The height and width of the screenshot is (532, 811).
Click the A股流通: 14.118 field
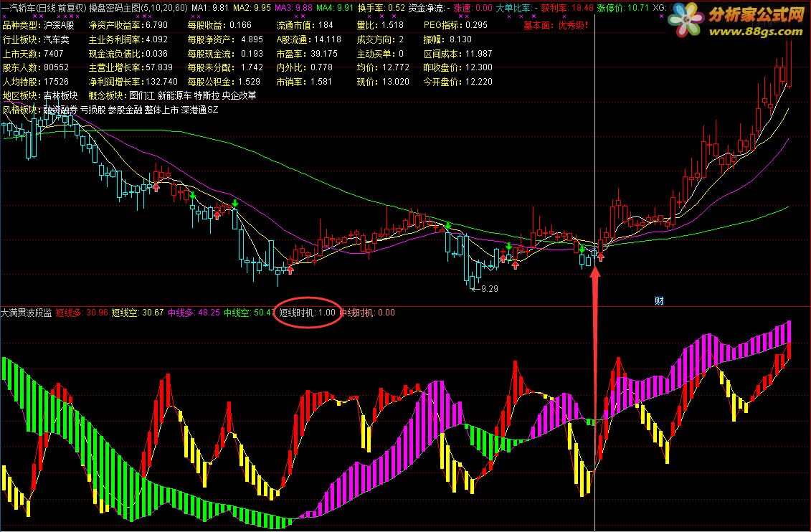pos(309,39)
